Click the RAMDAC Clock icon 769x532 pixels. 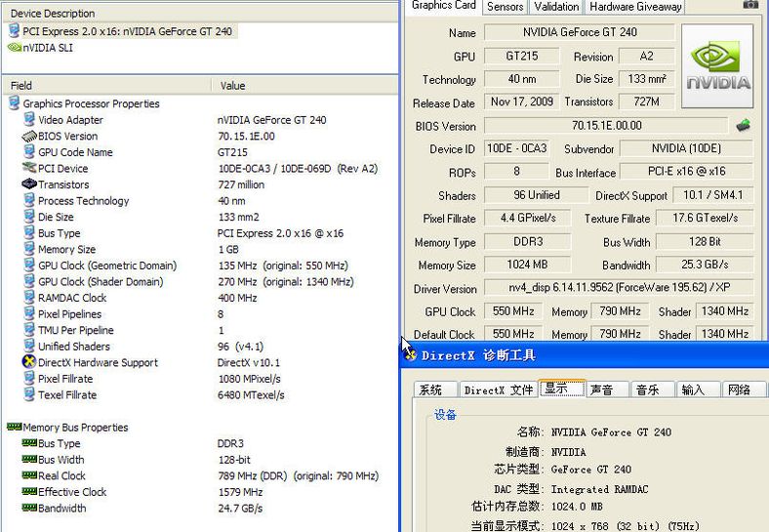[29, 298]
